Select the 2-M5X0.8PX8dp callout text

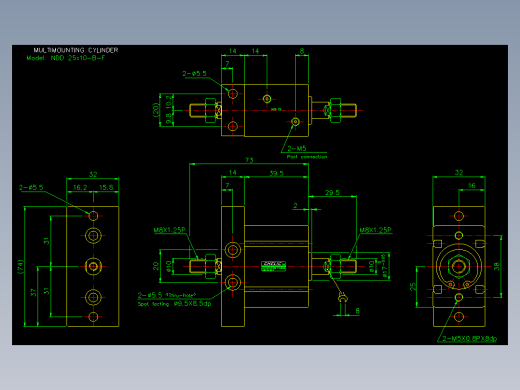(x=470, y=339)
